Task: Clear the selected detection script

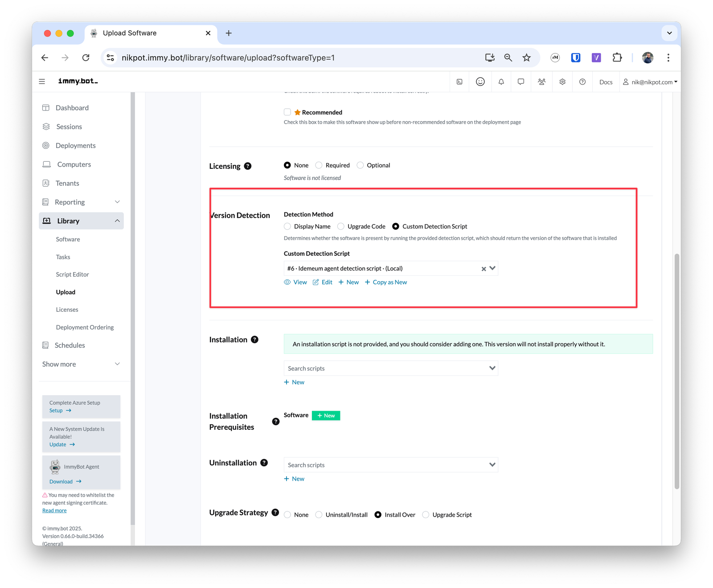Action: coord(484,269)
